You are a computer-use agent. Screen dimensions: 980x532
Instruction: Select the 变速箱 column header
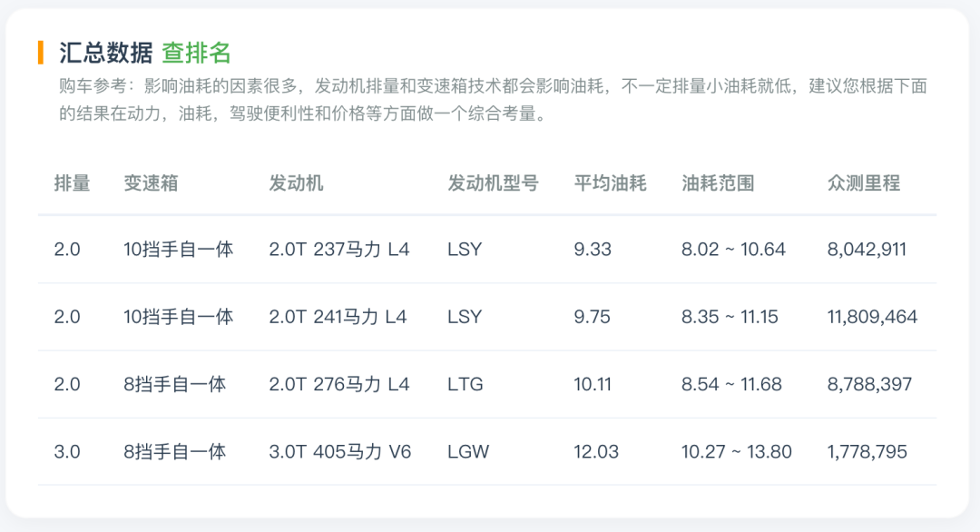tap(151, 183)
